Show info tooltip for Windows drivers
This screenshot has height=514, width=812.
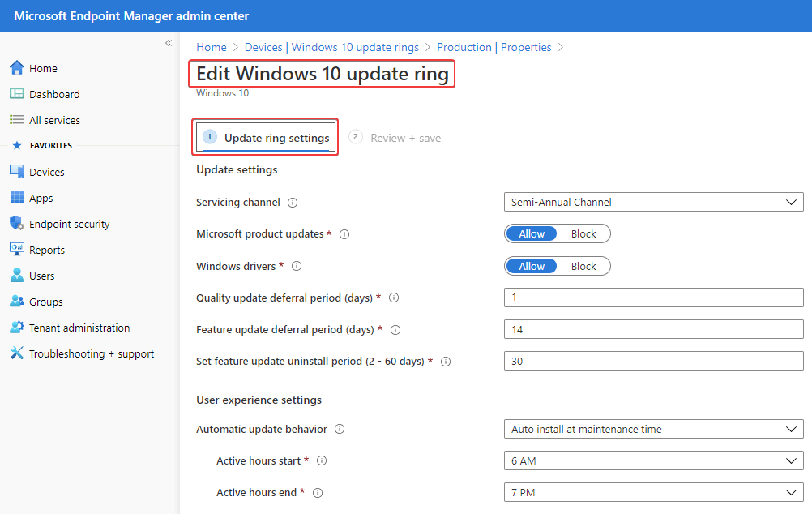pos(297,267)
